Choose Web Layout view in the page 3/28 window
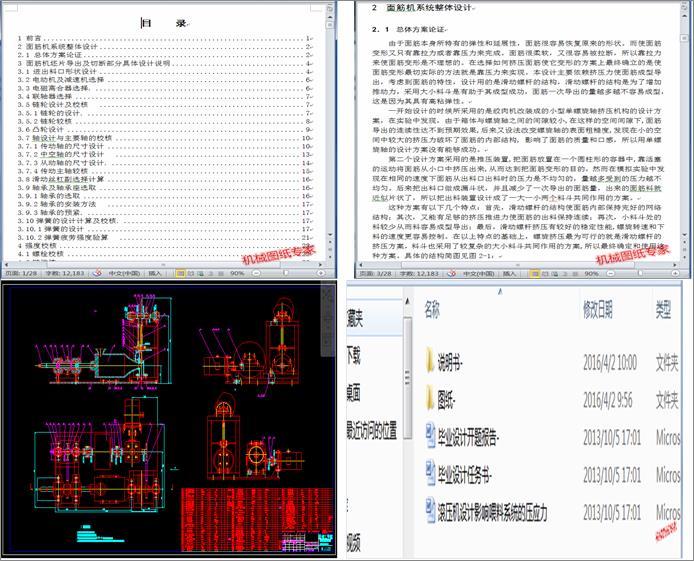This screenshot has width=694, height=561. pyautogui.click(x=555, y=274)
